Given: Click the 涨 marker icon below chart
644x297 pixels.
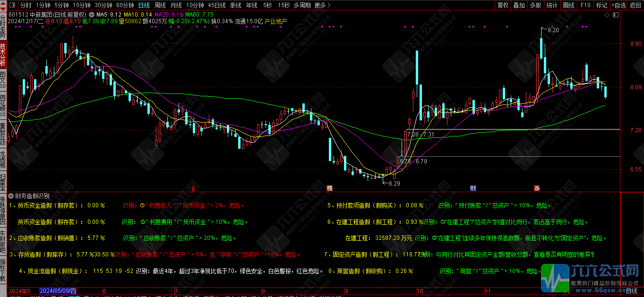Looking at the screenshot, I should point(537,188).
